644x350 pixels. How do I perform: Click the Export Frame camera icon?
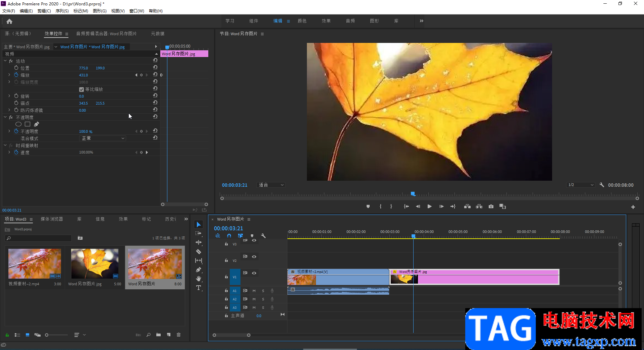point(491,207)
